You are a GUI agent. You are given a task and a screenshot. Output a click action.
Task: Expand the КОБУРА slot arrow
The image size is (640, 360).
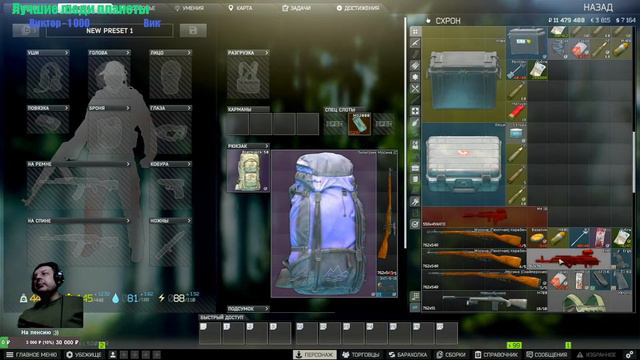coord(189,164)
